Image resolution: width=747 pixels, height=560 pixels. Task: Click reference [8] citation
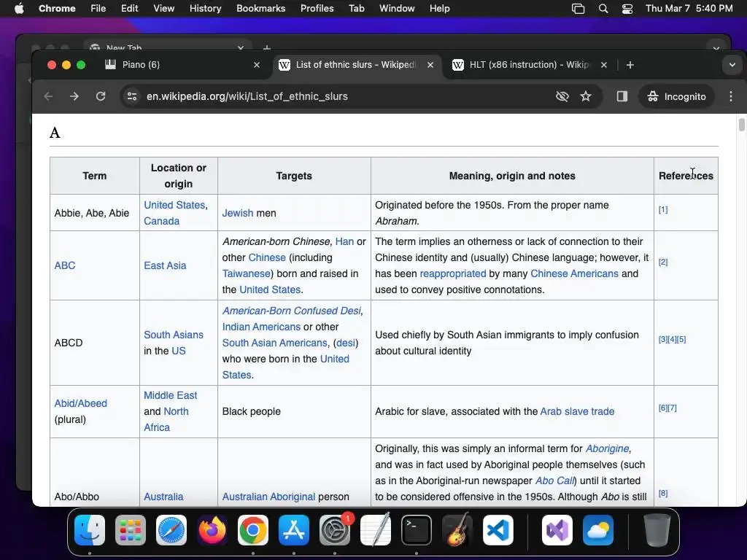663,493
